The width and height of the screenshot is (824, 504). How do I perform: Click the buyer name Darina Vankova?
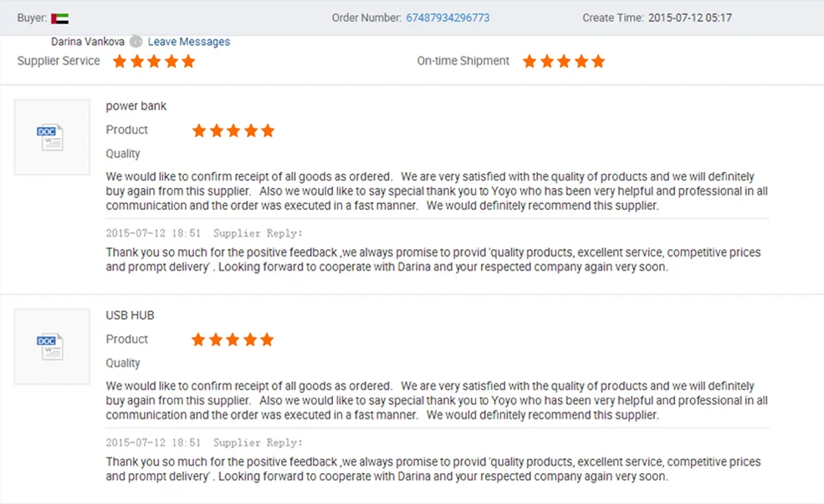coord(87,41)
